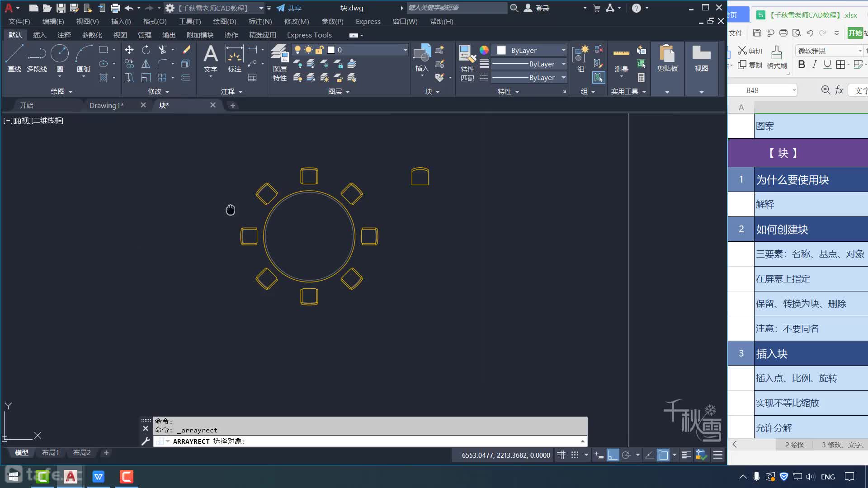This screenshot has height=488, width=868.
Task: Click the Copy tool icon in Modify panel
Action: [x=129, y=64]
